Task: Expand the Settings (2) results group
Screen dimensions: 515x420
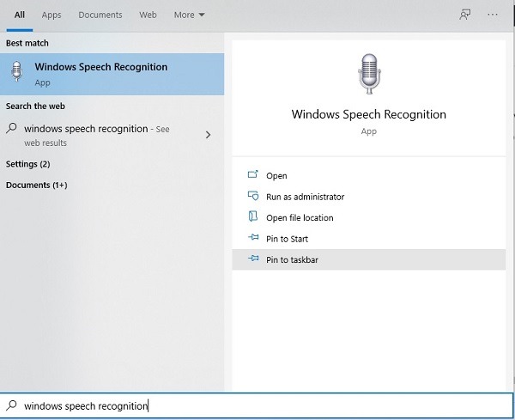Action: point(28,164)
